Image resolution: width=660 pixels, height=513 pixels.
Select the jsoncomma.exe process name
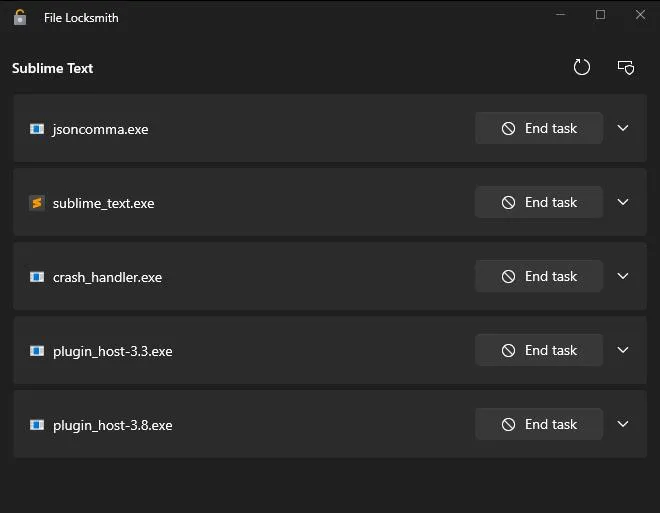tap(100, 130)
